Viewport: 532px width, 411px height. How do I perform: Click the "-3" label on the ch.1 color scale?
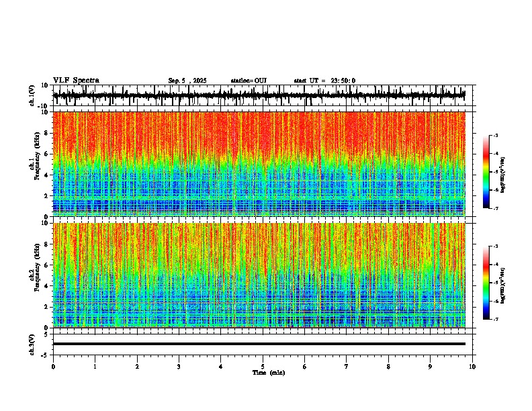[496, 135]
